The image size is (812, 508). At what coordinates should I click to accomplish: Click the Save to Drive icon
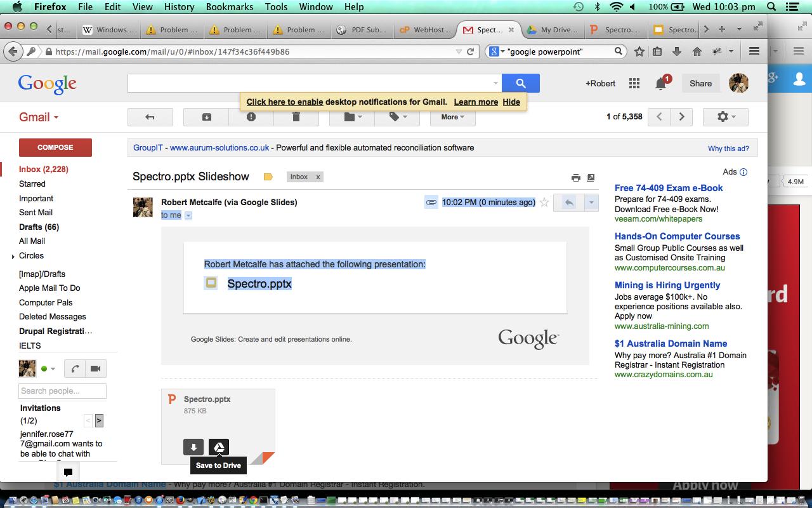(219, 447)
